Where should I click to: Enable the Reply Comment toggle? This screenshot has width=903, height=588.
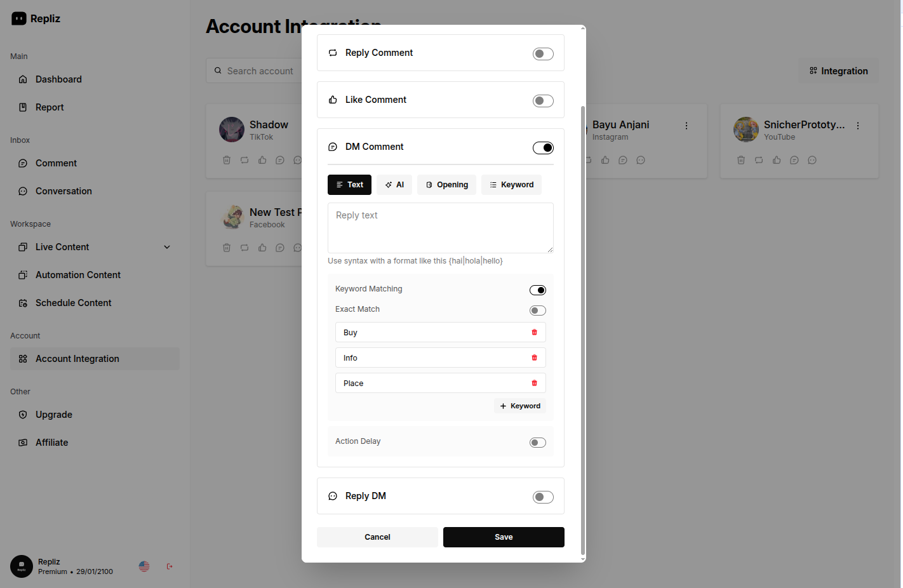(x=543, y=54)
